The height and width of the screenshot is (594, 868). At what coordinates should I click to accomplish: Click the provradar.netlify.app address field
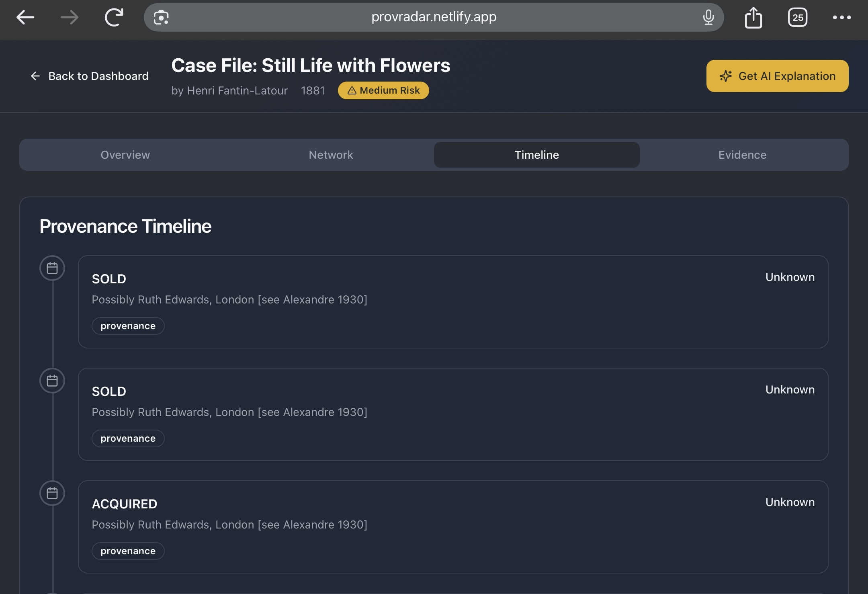[434, 17]
